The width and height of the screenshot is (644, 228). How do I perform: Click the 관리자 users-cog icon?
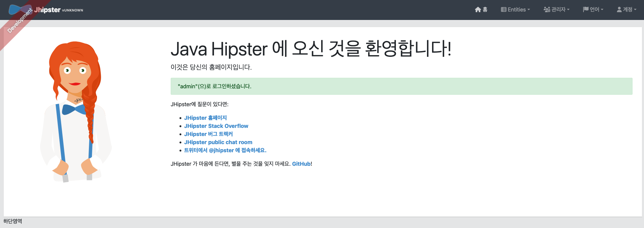(x=547, y=9)
